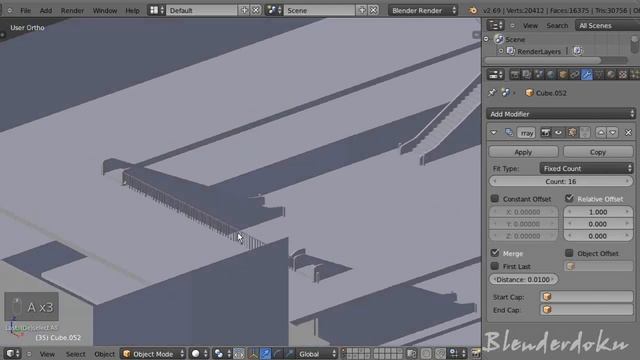Open the 3D view Select menu
This screenshot has height=360, width=640.
click(x=76, y=354)
